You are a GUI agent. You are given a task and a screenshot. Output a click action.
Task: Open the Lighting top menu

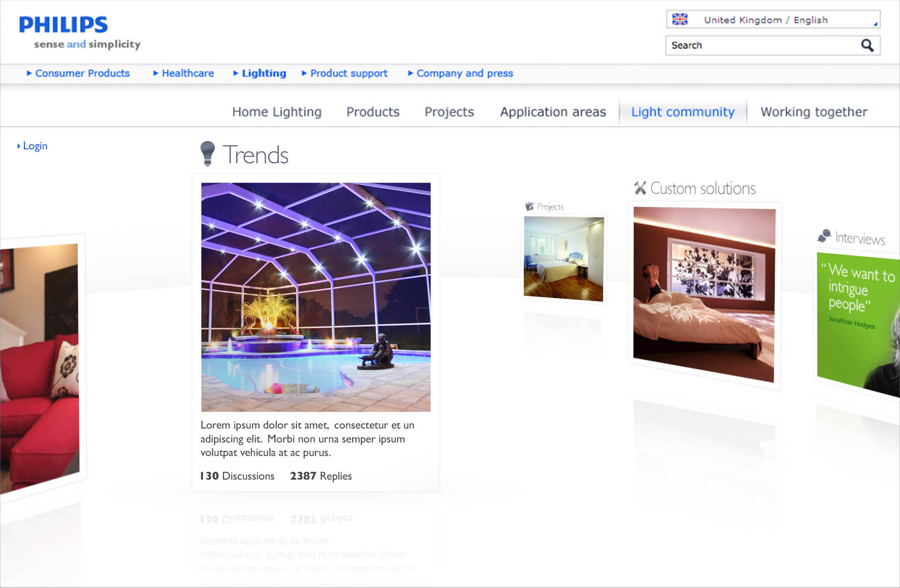click(x=264, y=73)
